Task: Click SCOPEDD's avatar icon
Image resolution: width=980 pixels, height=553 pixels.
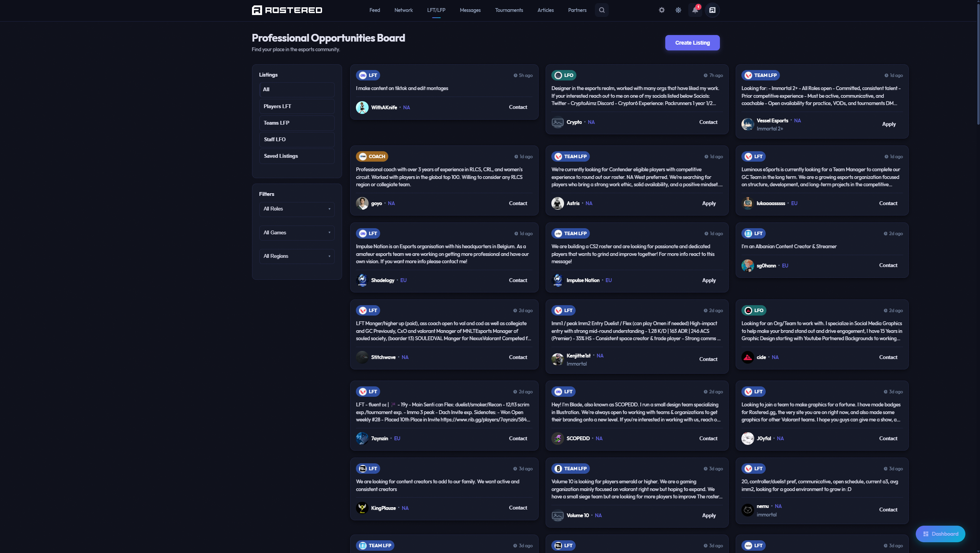Action: click(558, 438)
